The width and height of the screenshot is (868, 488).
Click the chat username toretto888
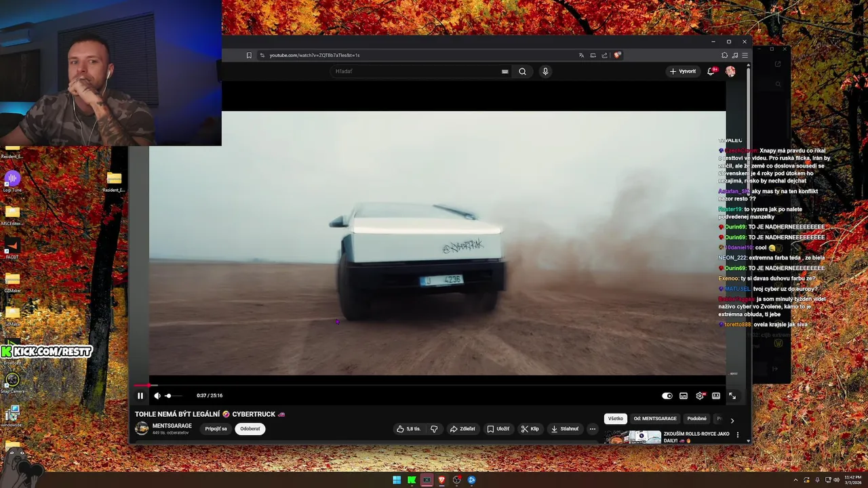[x=738, y=325]
